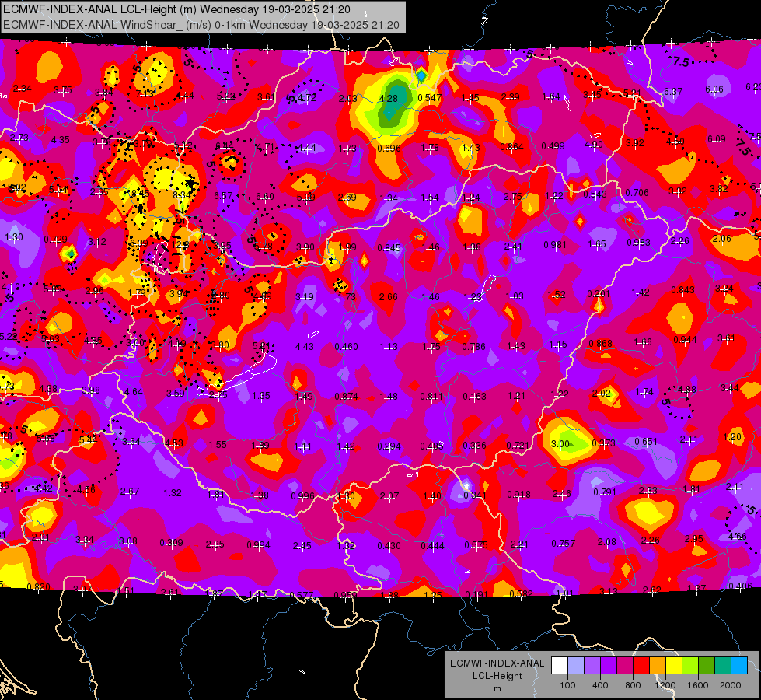
Task: Click the magenta swatch in the legend
Action: pyautogui.click(x=625, y=666)
